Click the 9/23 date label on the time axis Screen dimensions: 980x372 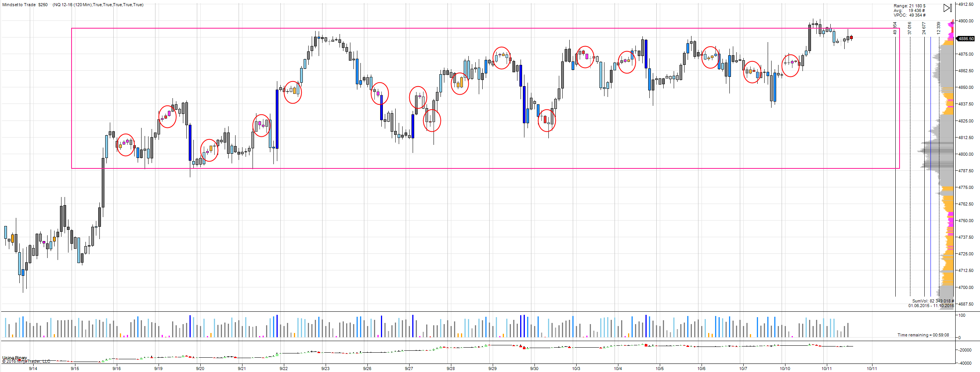326,369
